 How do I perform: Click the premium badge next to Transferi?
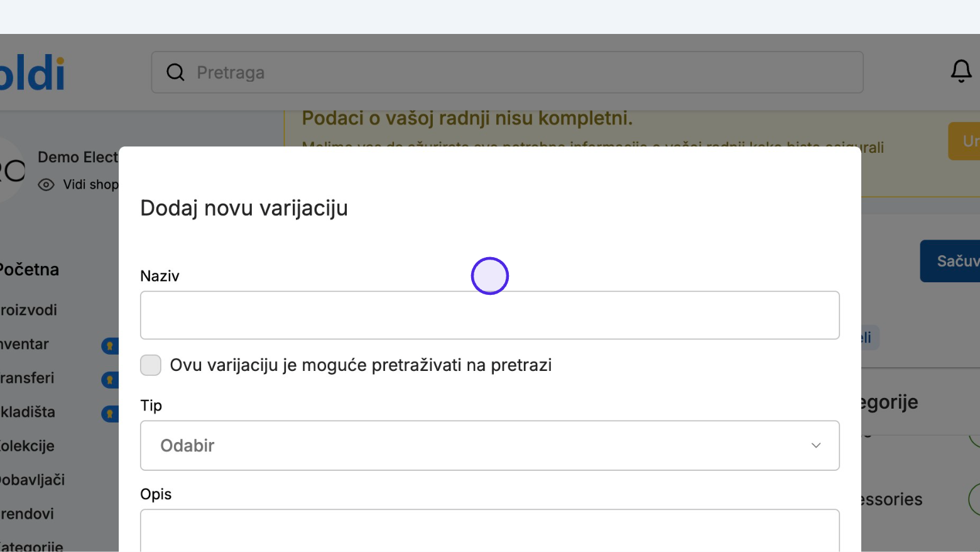pyautogui.click(x=110, y=379)
